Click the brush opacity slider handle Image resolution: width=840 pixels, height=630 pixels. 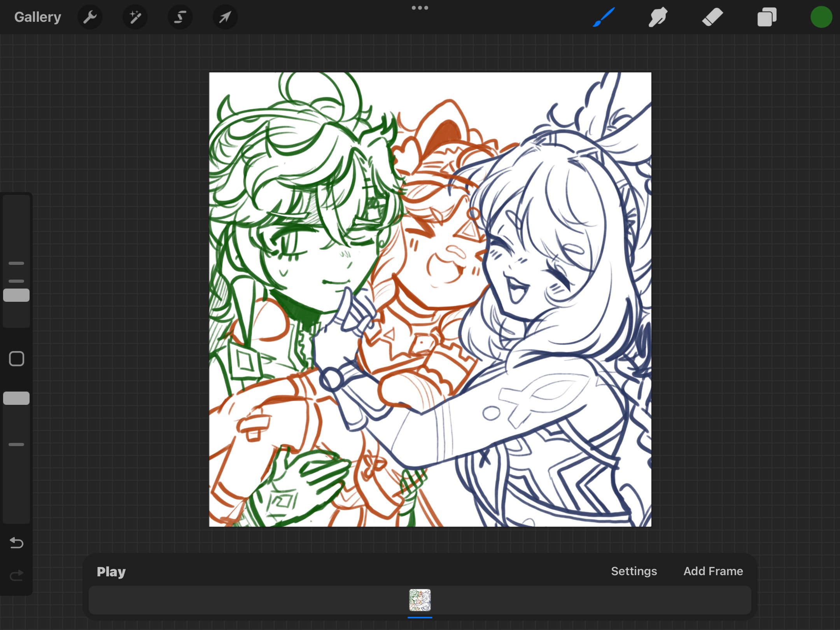[x=16, y=398]
